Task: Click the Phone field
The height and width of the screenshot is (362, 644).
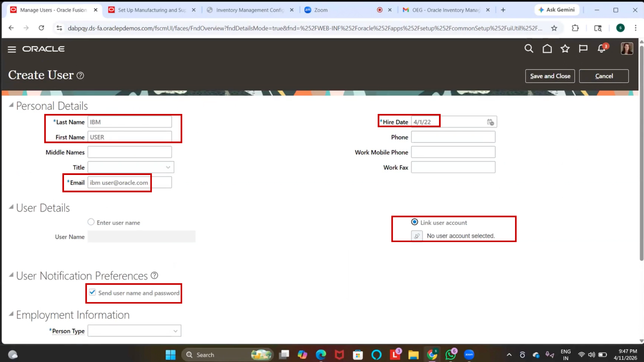Action: coord(453,137)
